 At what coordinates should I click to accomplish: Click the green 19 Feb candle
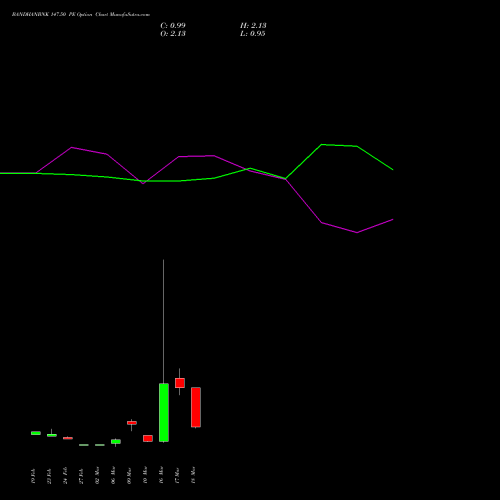click(x=36, y=433)
